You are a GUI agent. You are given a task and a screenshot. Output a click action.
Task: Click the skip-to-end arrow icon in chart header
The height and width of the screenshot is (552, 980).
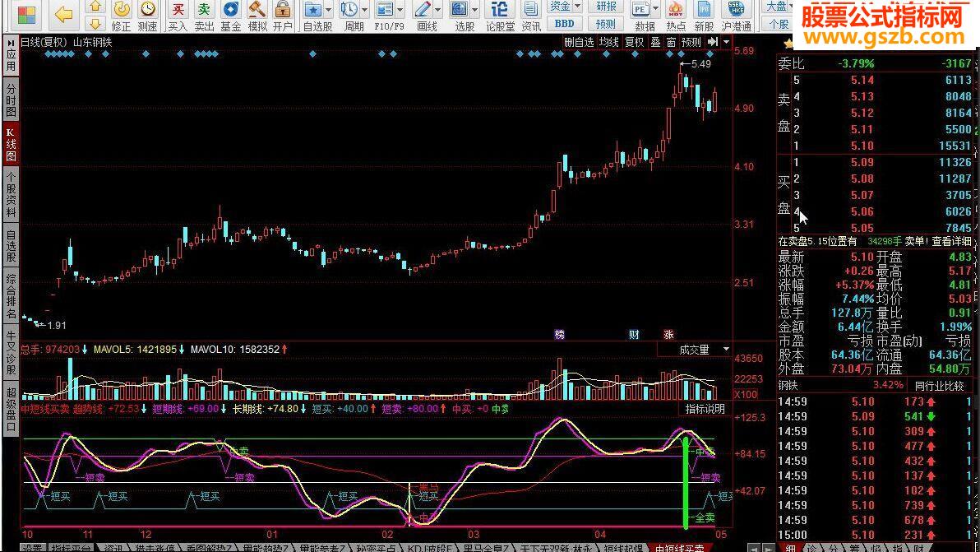pos(713,42)
